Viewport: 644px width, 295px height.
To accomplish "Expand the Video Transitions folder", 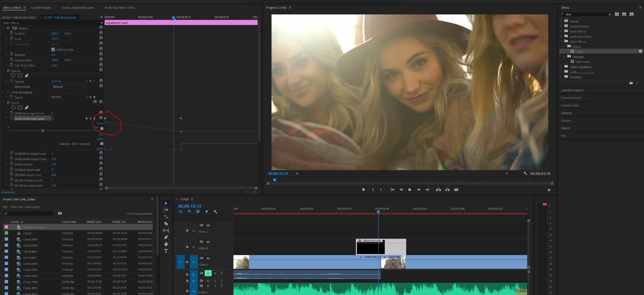I will pos(561,67).
